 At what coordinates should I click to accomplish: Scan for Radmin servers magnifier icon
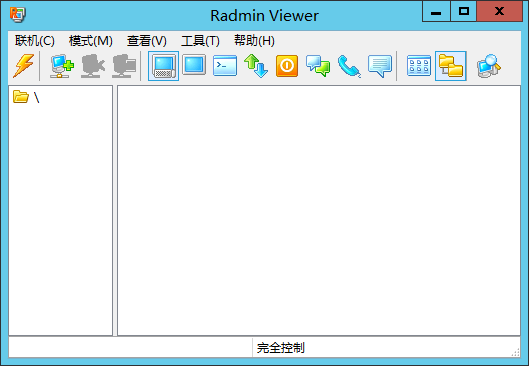click(489, 66)
